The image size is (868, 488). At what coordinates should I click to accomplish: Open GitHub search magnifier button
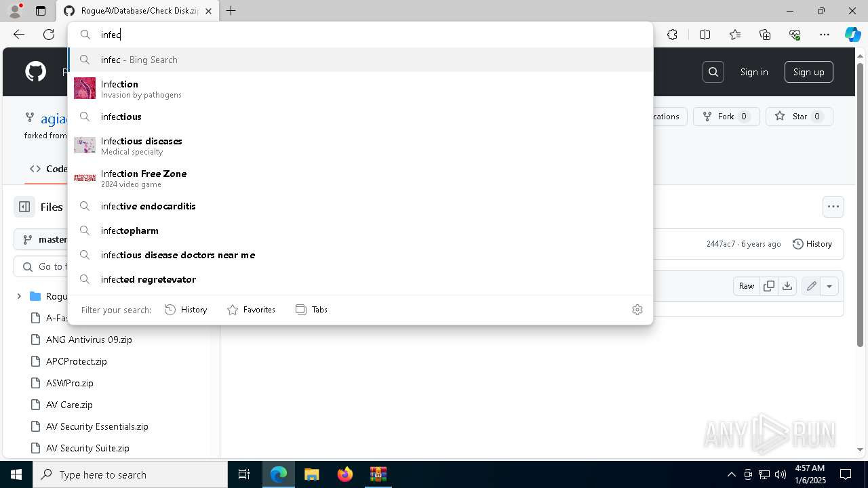[x=713, y=72]
